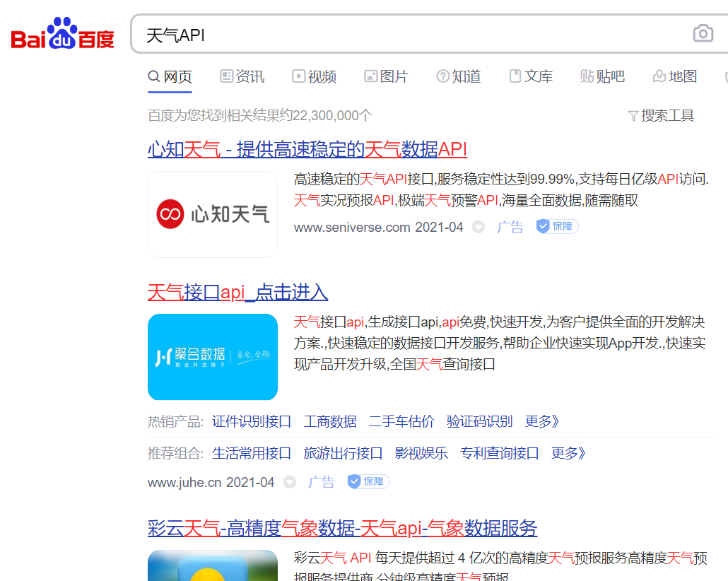Image resolution: width=728 pixels, height=581 pixels.
Task: Switch to the 资讯 tab
Action: click(x=242, y=76)
